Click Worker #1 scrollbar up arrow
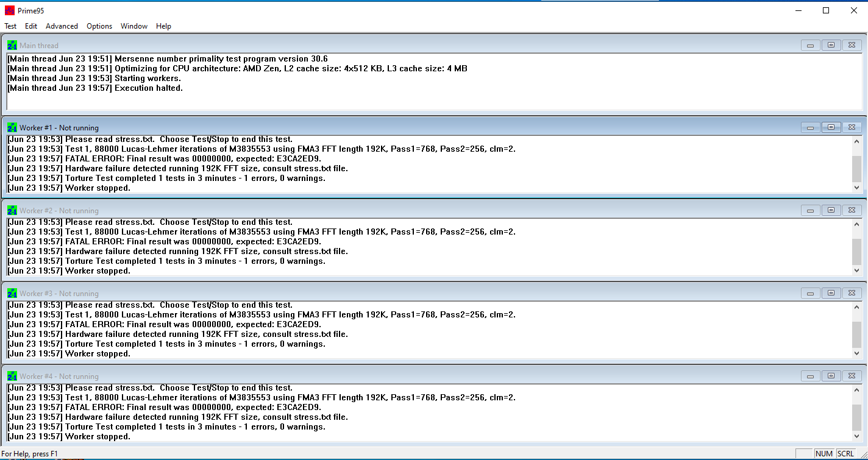 click(857, 141)
